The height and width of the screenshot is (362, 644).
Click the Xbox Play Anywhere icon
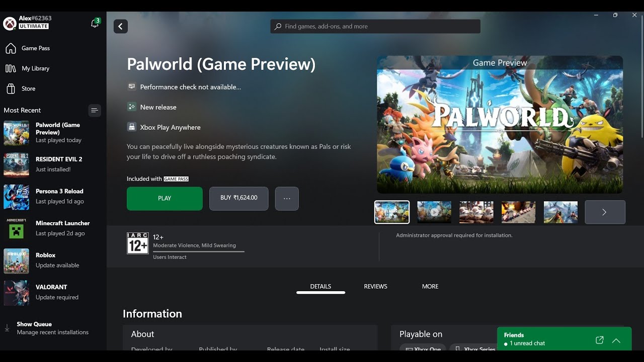[132, 127]
